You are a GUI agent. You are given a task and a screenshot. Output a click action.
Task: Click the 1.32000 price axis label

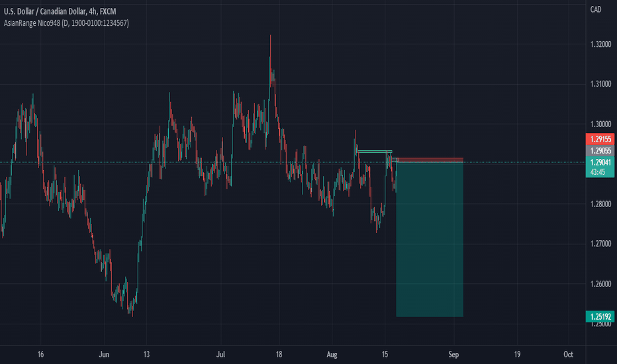(x=601, y=44)
